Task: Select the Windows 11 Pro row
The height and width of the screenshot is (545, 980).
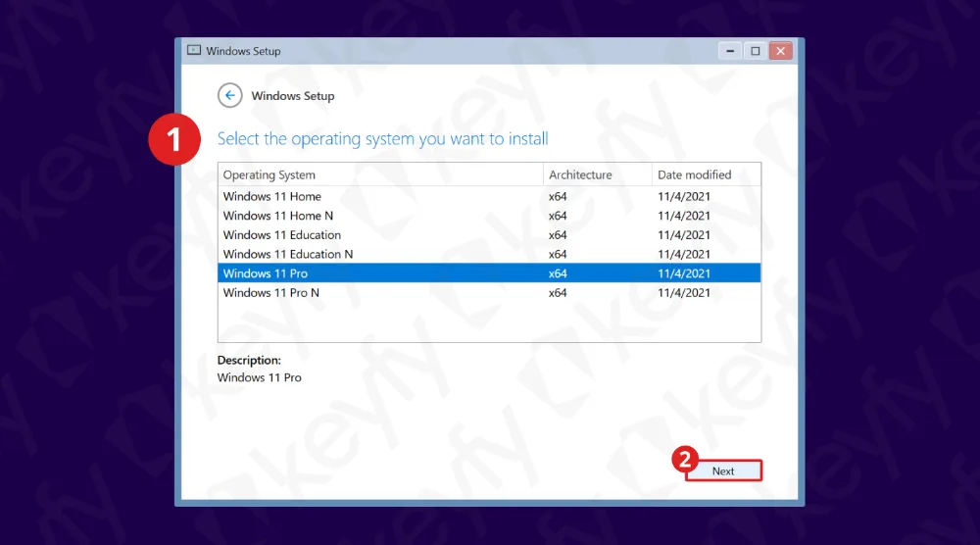Action: point(489,273)
